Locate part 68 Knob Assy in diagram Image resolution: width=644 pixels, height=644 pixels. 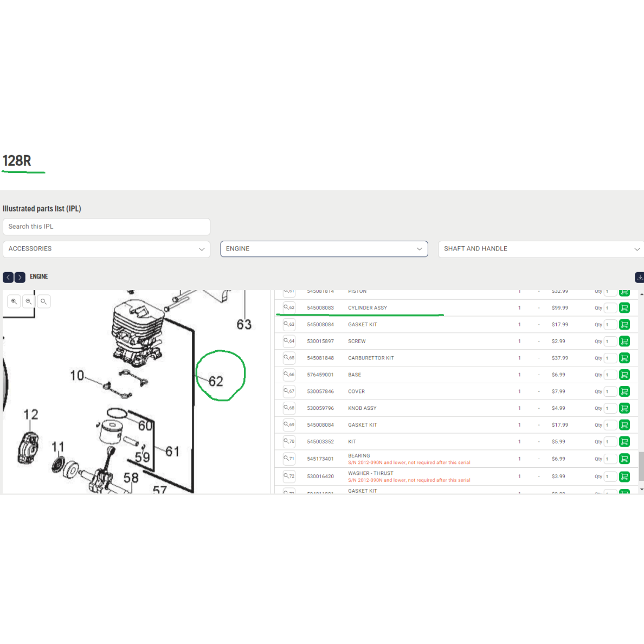289,408
